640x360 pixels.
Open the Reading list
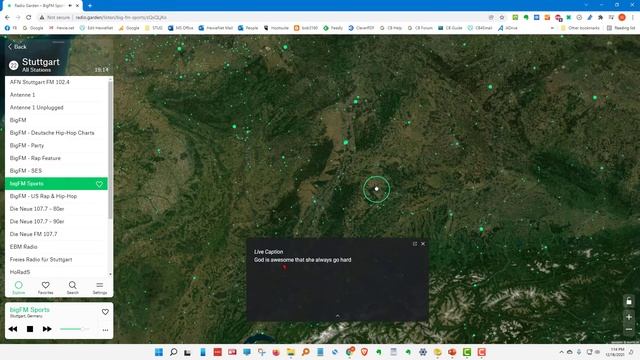[x=620, y=28]
